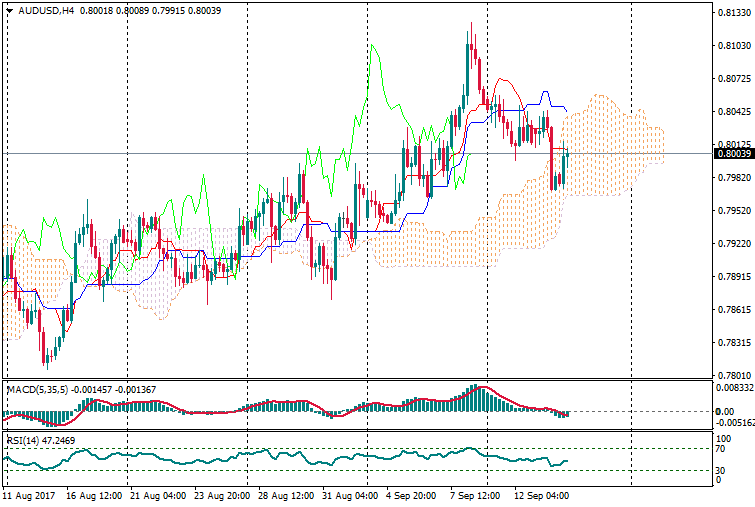The height and width of the screenshot is (507, 755).
Task: Click the 0.78010 price scale label
Action: click(733, 376)
